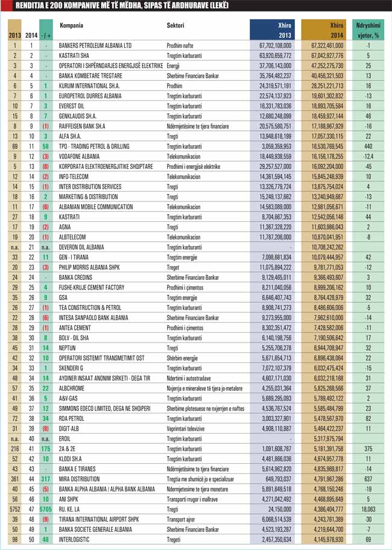Image resolution: width=392 pixels, height=550 pixels.
Task: Select the Sektori column header
Action: pos(175,25)
